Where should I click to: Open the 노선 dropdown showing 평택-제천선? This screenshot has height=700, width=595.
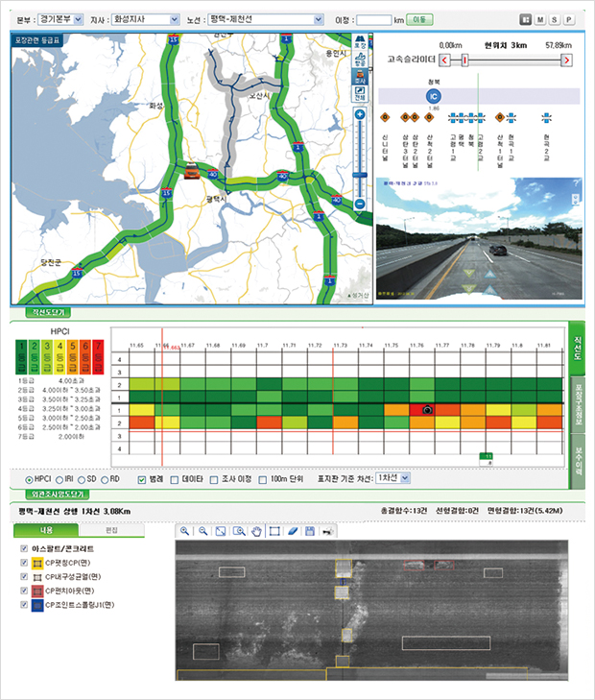pos(266,19)
